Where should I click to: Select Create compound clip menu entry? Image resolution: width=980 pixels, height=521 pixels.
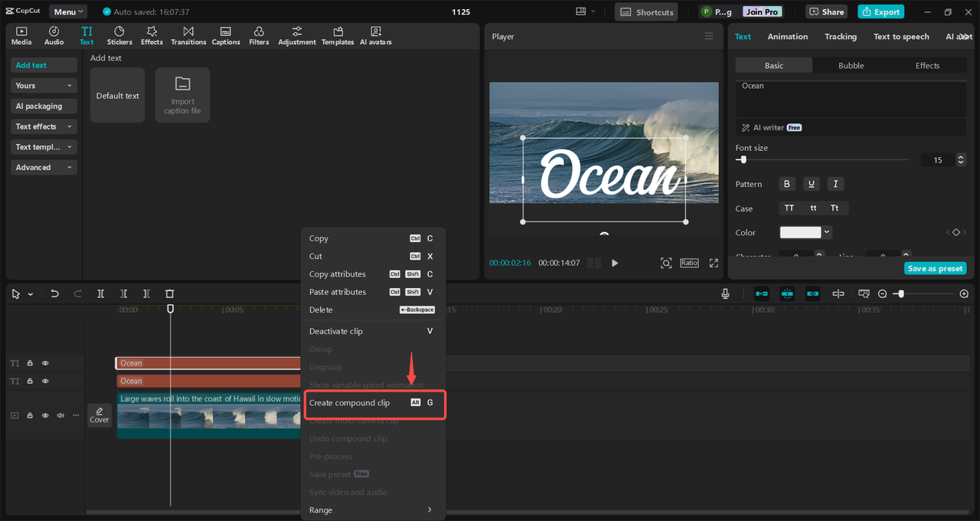pyautogui.click(x=349, y=403)
